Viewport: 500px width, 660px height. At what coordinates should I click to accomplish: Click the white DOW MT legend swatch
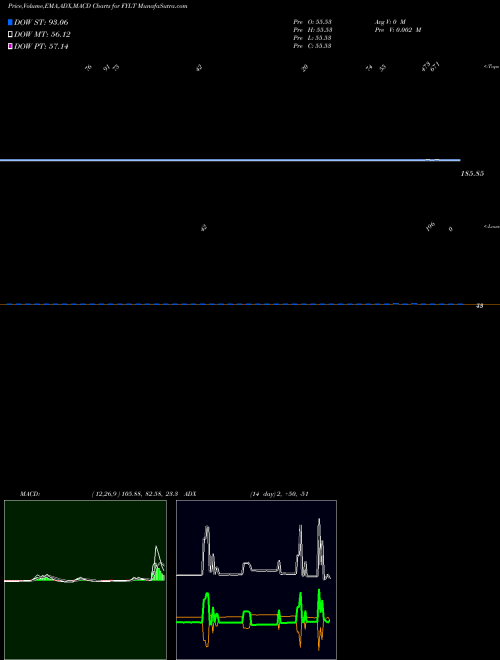pos(10,35)
